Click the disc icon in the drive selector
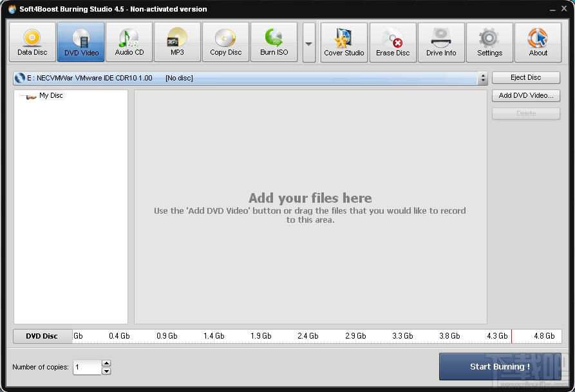Screen dimensions: 575x392 click(x=19, y=78)
